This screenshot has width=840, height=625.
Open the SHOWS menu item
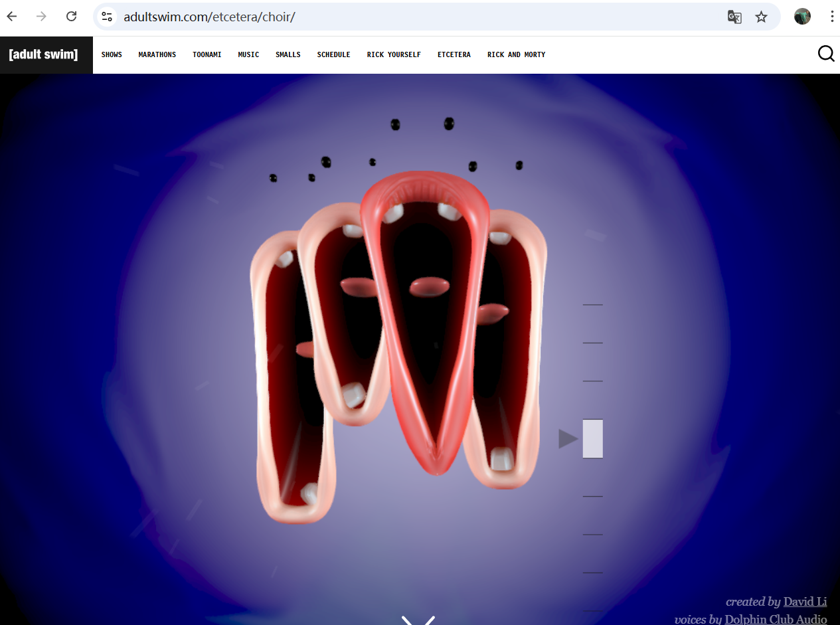pos(112,54)
